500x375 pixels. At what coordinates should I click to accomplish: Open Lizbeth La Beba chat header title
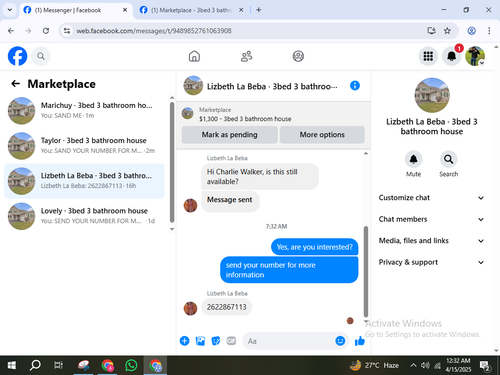point(272,86)
